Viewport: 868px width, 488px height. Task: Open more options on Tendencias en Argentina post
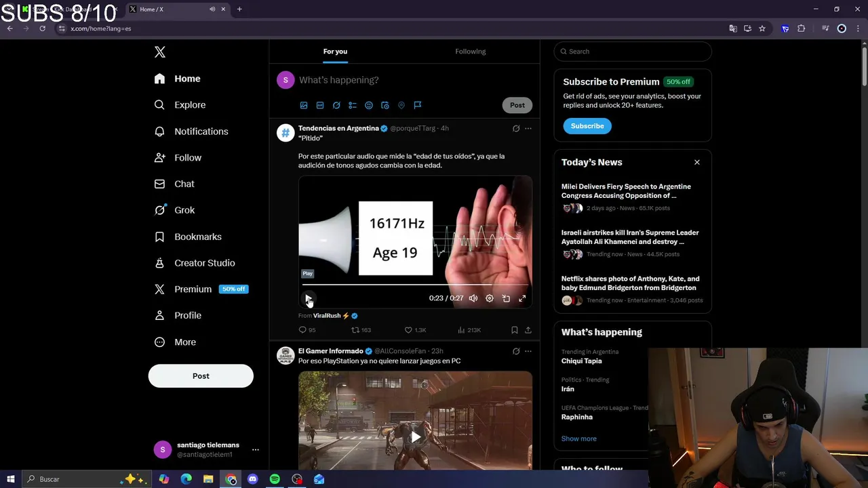528,128
